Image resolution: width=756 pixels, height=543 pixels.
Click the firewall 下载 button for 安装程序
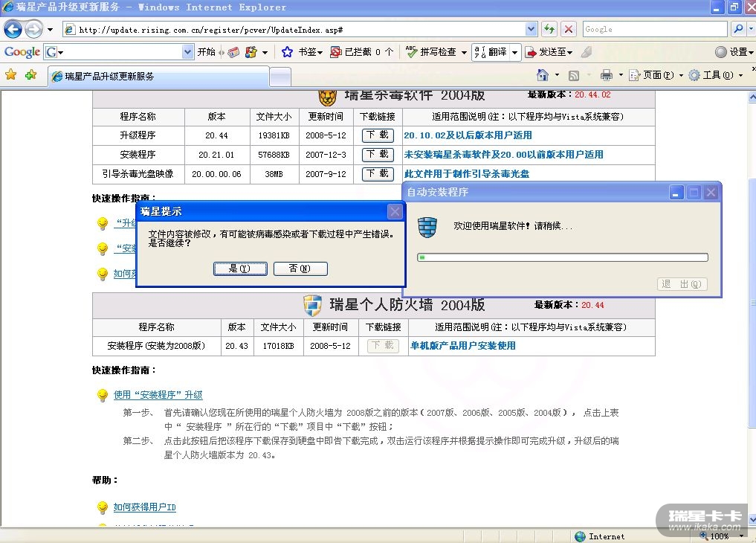[383, 346]
